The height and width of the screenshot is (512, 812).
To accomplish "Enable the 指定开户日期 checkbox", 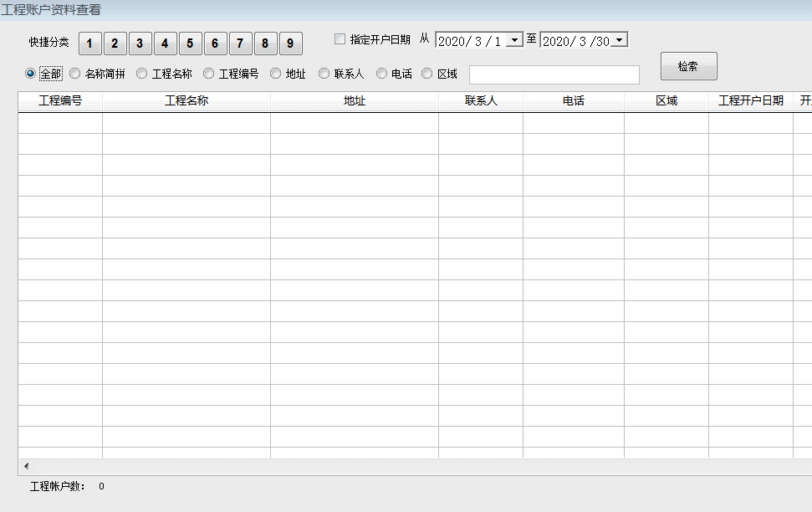I will (340, 39).
